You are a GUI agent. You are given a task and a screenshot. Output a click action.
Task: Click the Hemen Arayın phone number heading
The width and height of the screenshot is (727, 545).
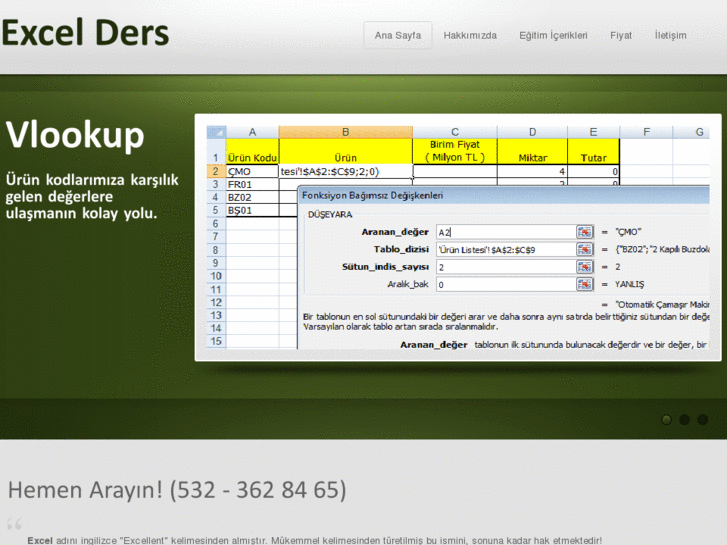[177, 490]
